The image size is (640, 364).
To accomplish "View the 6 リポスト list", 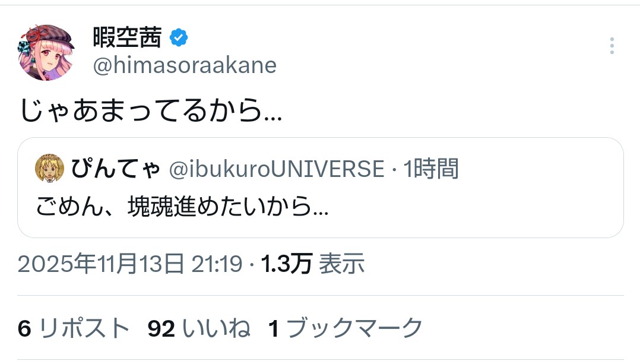I will point(74,328).
